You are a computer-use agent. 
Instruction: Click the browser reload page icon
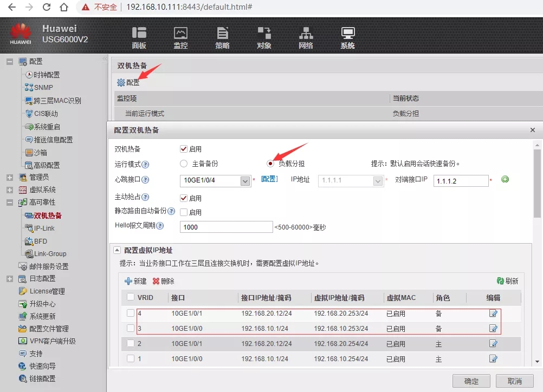coord(47,8)
